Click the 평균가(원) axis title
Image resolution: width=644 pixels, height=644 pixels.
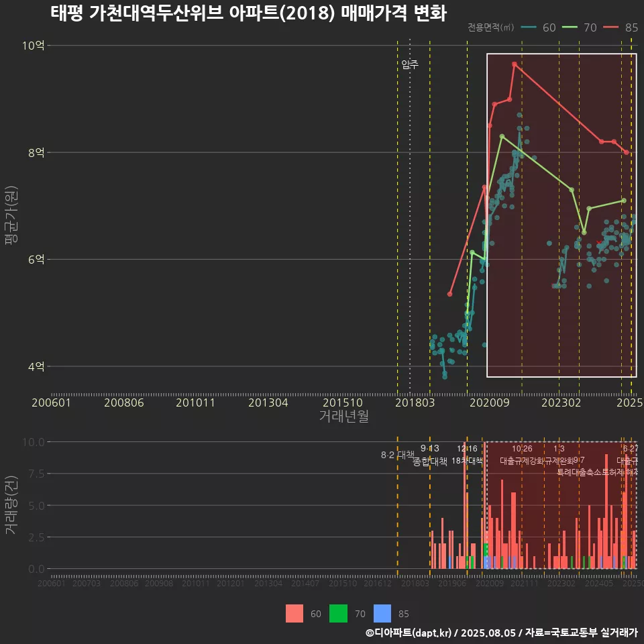(x=11, y=215)
